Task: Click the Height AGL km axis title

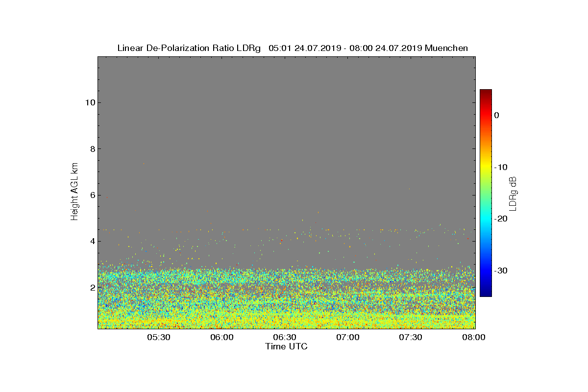Action: click(74, 192)
